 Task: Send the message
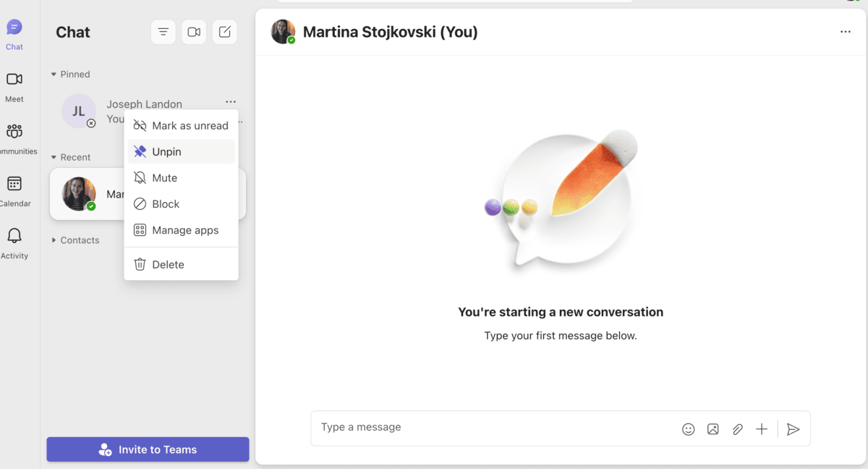[793, 428]
